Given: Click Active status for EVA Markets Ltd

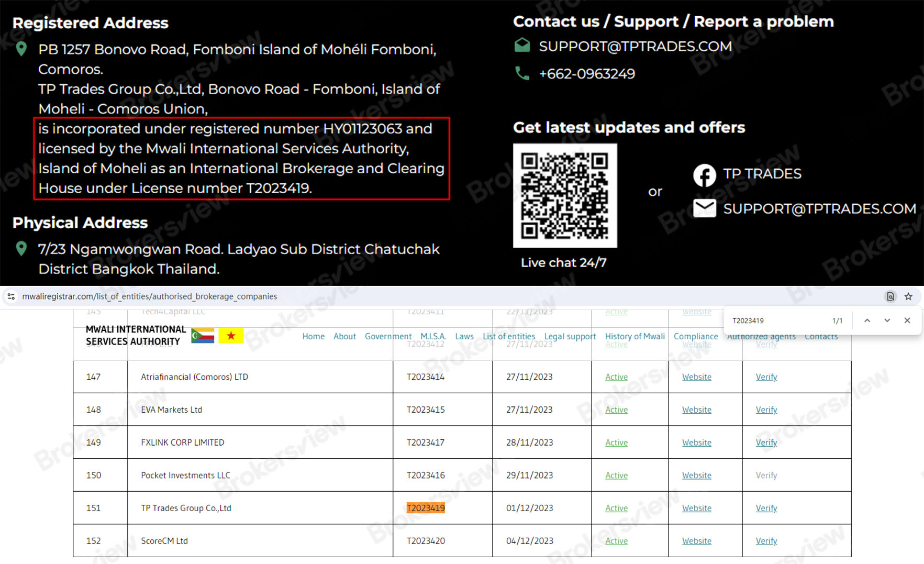Looking at the screenshot, I should (616, 410).
